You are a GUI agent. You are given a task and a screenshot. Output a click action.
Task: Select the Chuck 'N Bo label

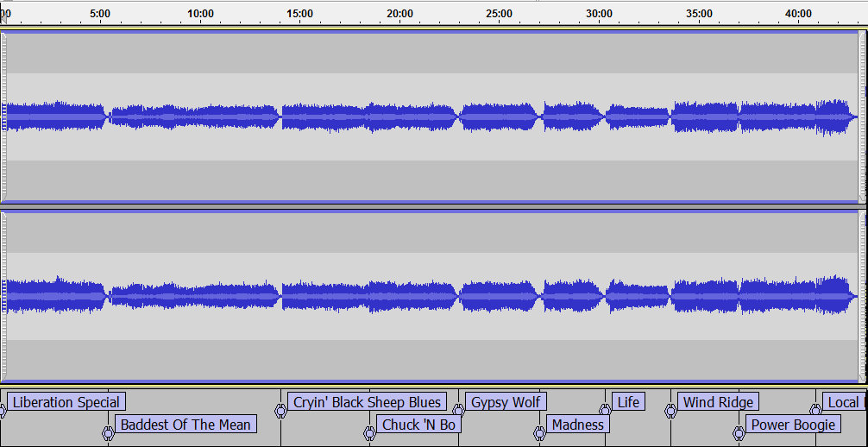(419, 425)
